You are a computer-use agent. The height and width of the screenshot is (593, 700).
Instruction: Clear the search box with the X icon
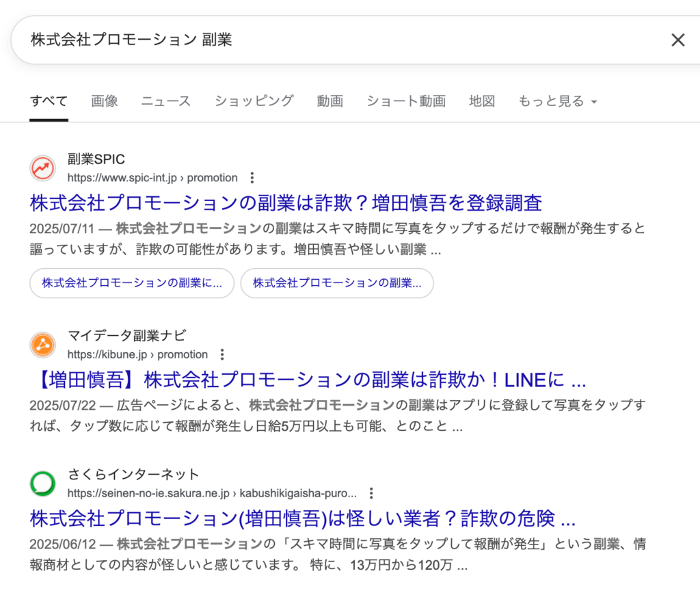pos(677,40)
